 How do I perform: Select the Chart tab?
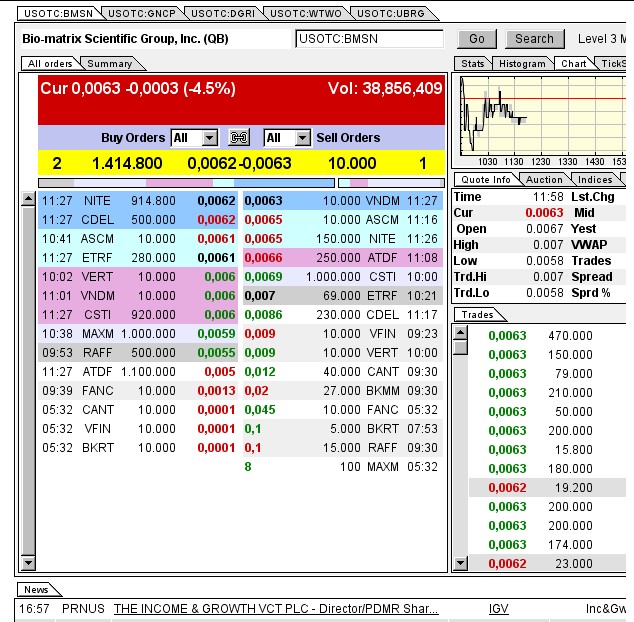point(573,63)
